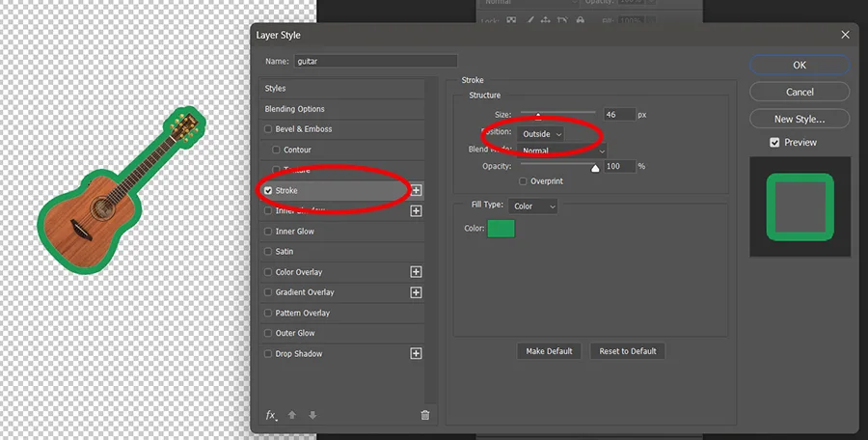
Task: Disable the Stroke effect checkbox
Action: tap(268, 191)
